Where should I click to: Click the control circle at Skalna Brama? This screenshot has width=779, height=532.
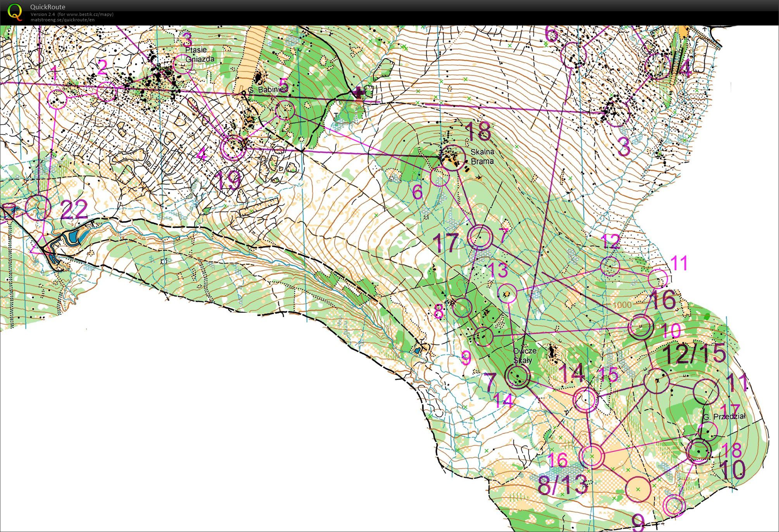[453, 157]
